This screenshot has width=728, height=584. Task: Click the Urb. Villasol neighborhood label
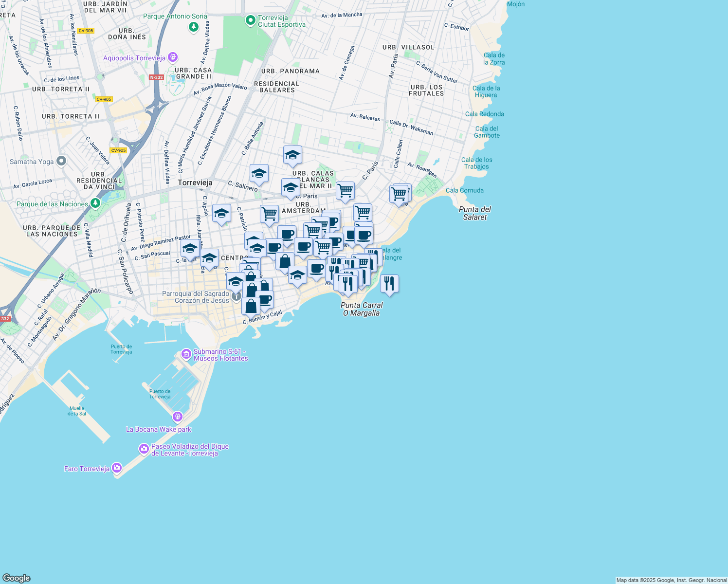point(408,47)
